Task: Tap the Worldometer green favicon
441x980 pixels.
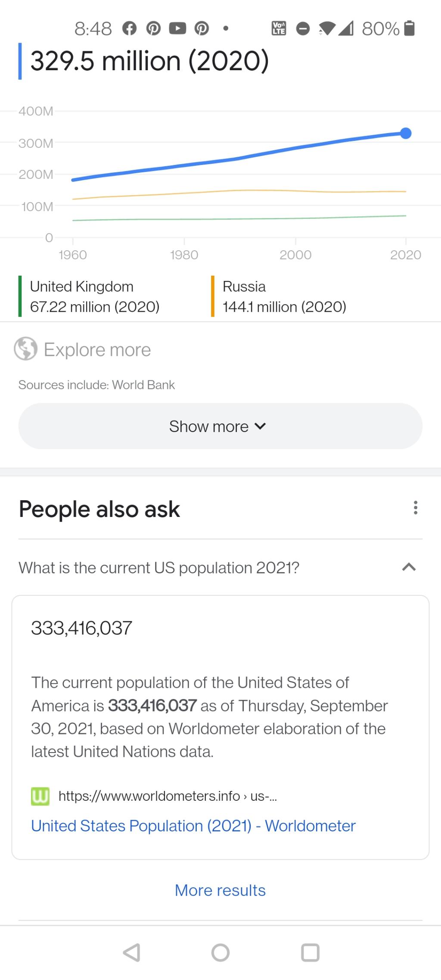Action: click(40, 796)
